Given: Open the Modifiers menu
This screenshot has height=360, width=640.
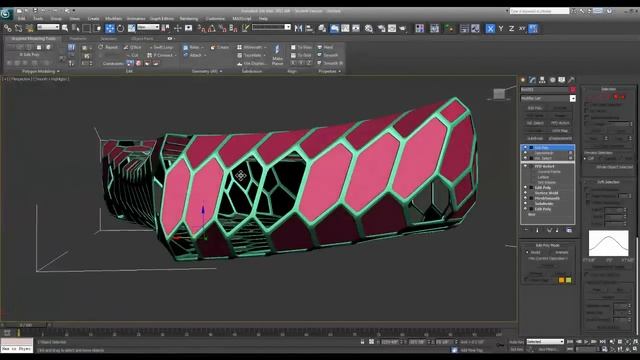Looking at the screenshot, I should coord(113,19).
